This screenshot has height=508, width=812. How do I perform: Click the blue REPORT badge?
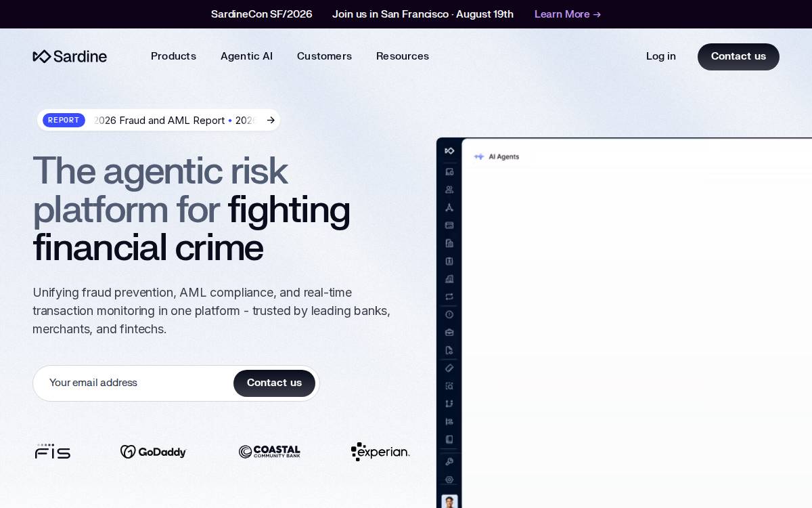(x=64, y=120)
